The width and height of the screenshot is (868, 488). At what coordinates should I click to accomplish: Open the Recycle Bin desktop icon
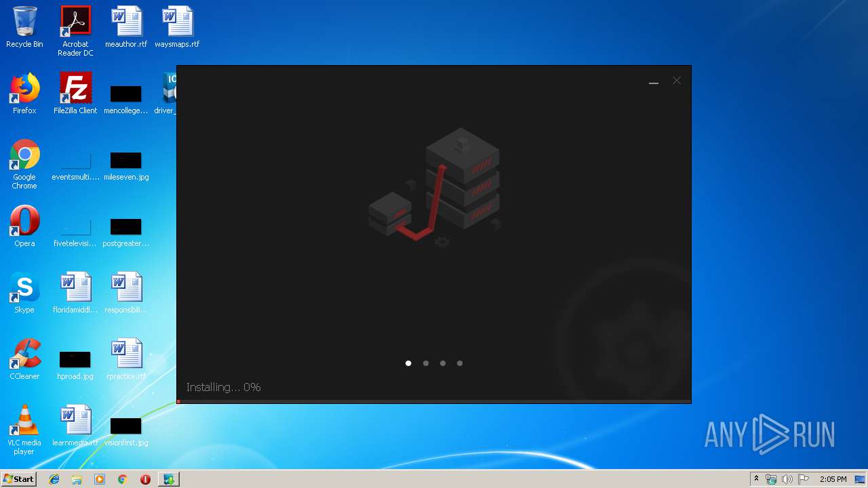24,27
